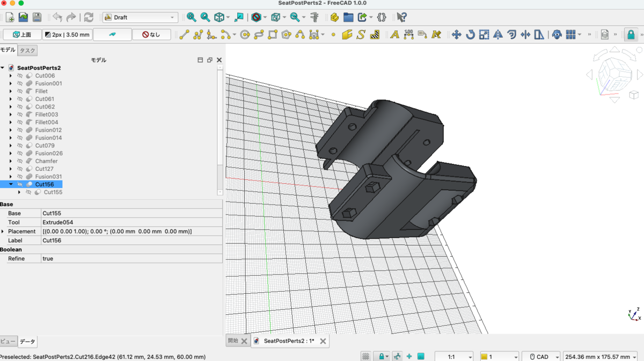Click the What's This help icon

click(401, 17)
